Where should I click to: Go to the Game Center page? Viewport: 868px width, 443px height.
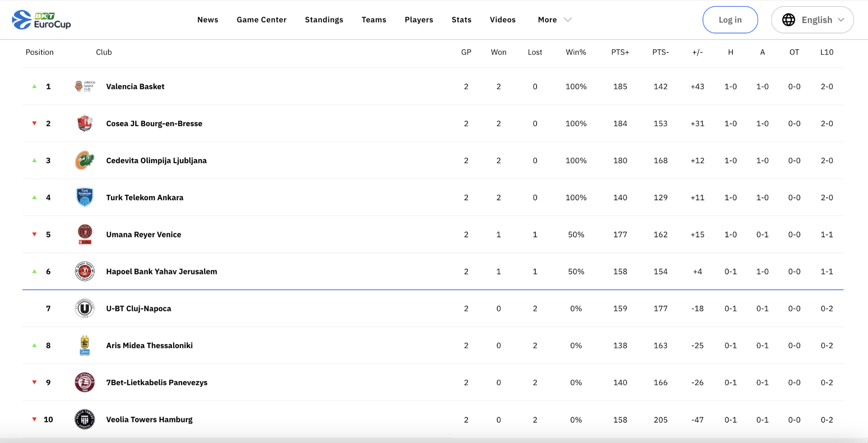pos(261,20)
